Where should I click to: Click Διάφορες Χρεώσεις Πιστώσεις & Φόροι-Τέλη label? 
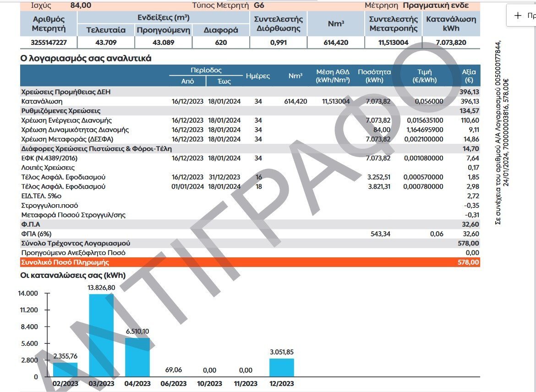coord(96,149)
